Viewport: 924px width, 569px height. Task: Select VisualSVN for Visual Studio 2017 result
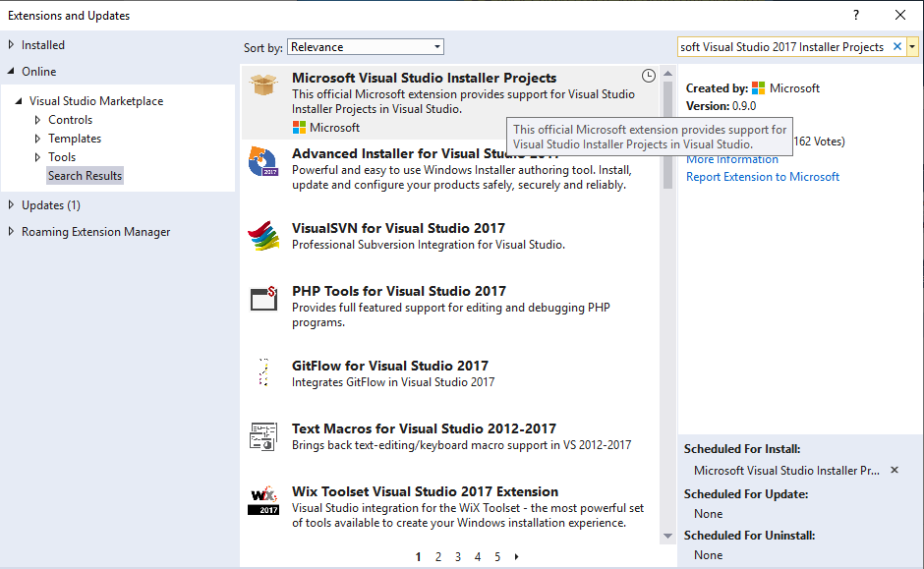398,228
